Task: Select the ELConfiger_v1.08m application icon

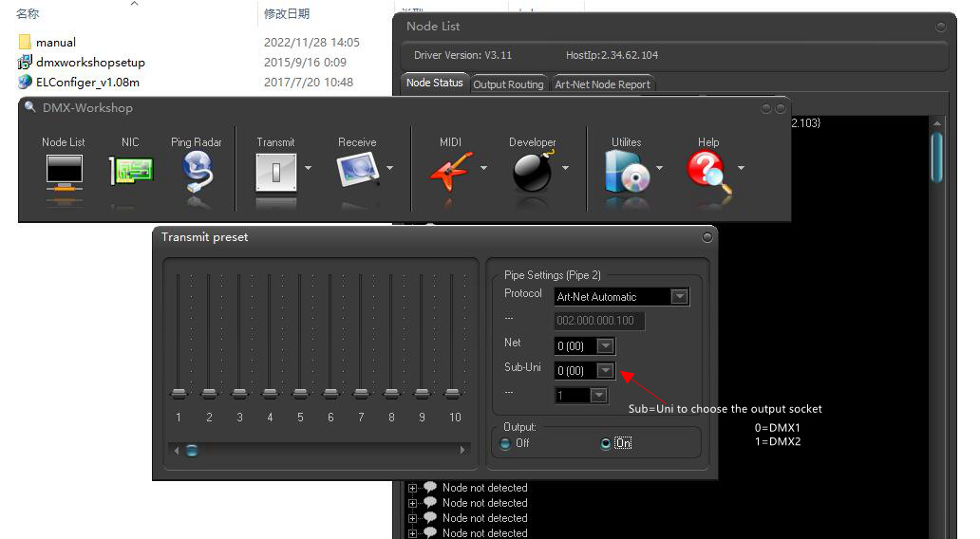Action: click(x=25, y=82)
